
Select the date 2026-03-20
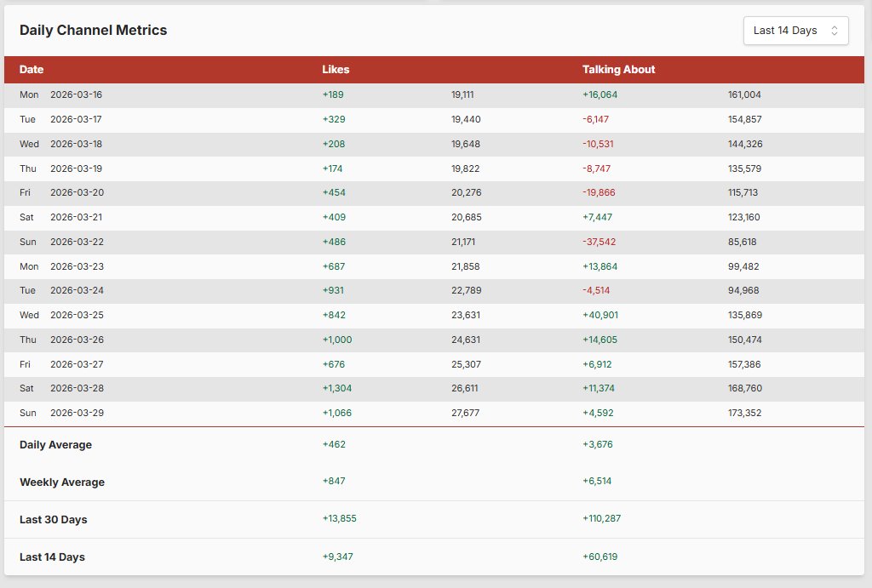pos(77,192)
